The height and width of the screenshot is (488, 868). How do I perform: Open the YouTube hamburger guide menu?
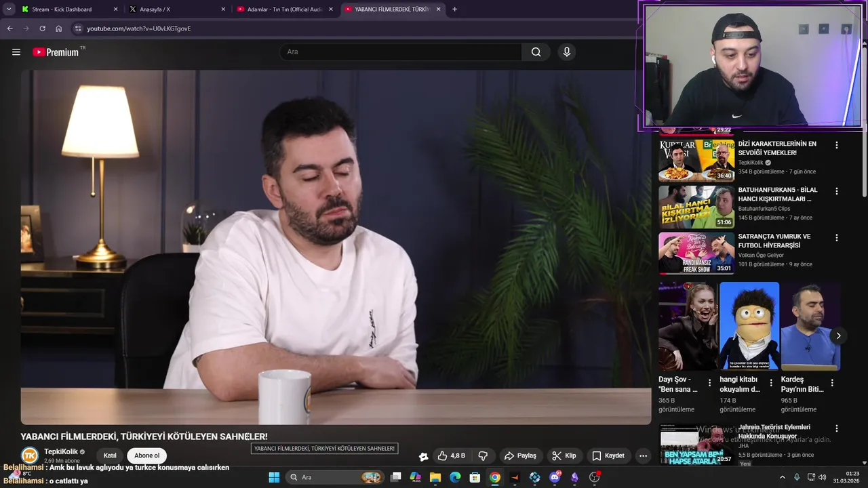[x=16, y=52]
